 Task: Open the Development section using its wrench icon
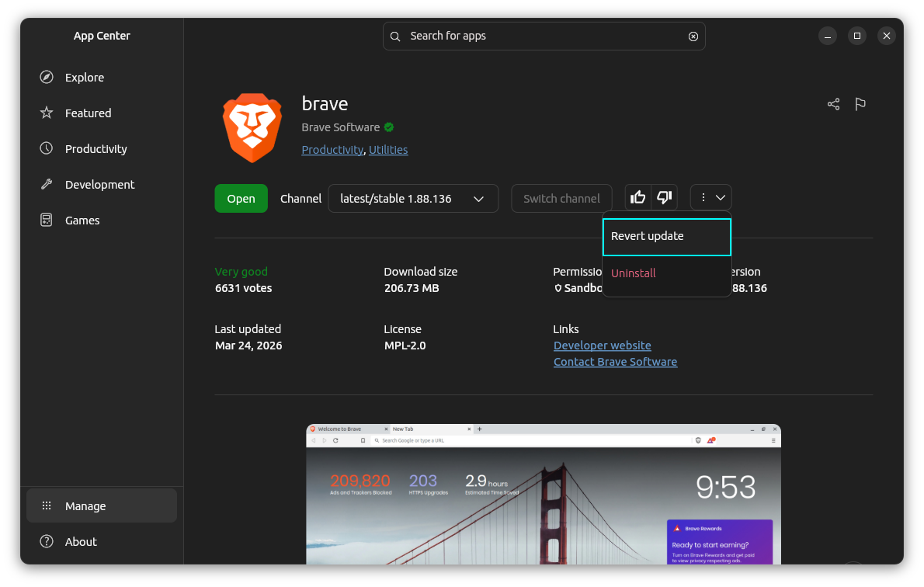[x=47, y=184]
